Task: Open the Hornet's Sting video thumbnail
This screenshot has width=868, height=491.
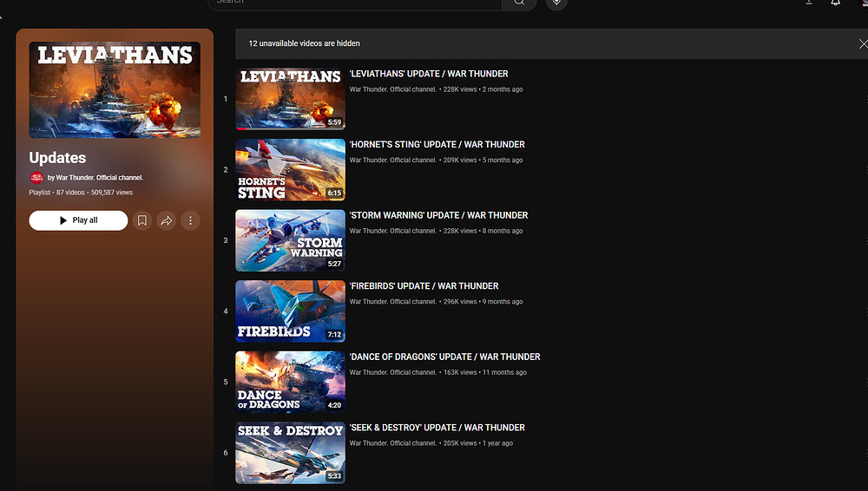Action: point(290,170)
